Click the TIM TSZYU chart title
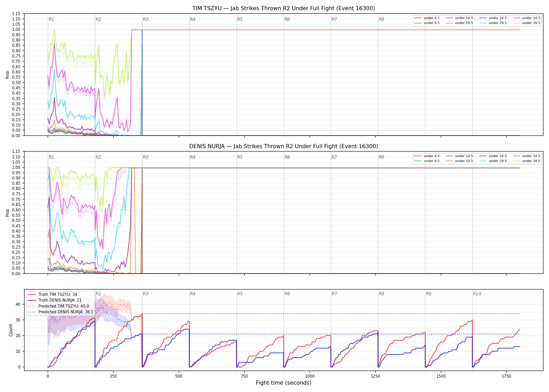This screenshot has width=549, height=392. pyautogui.click(x=284, y=8)
